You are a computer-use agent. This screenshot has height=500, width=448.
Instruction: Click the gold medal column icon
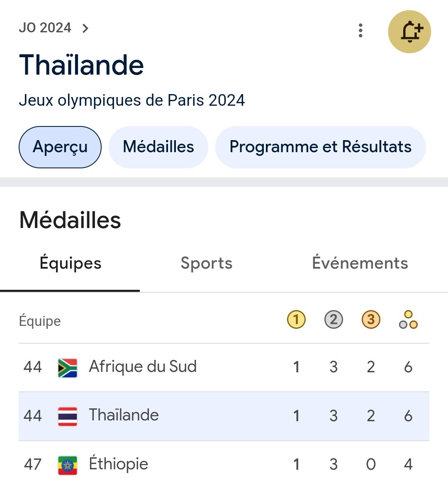point(296,320)
